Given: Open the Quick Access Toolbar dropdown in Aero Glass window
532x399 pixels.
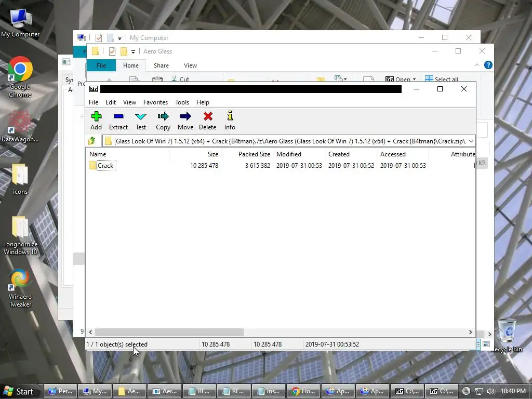Looking at the screenshot, I should [x=133, y=51].
